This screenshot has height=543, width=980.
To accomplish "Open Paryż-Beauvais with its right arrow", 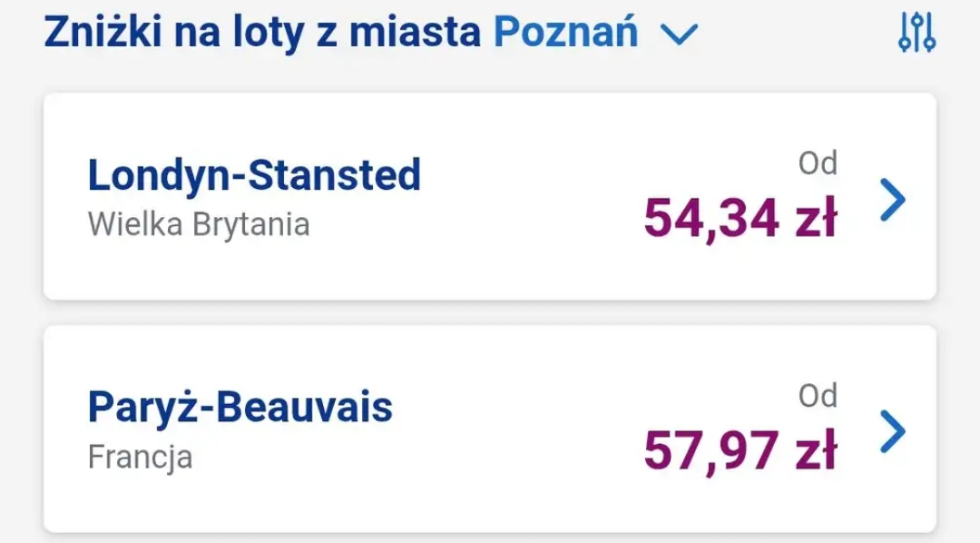I will click(893, 432).
